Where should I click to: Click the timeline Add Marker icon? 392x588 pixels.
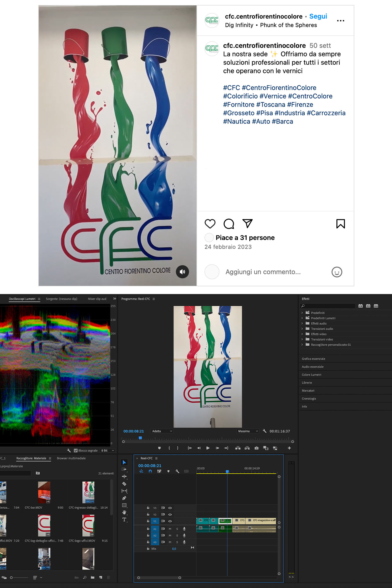(168, 471)
